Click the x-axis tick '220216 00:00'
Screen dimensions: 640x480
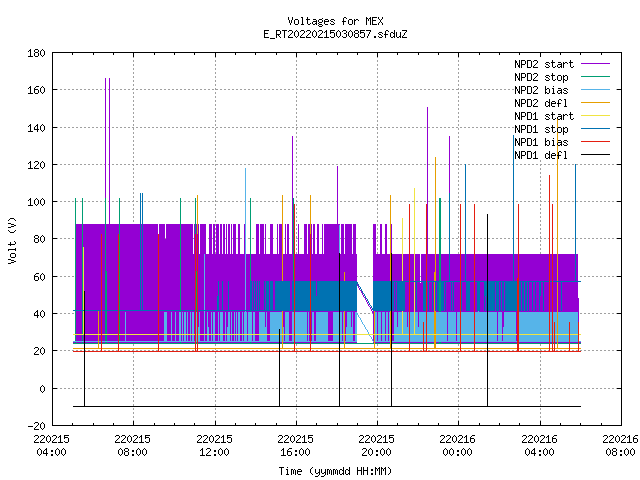(458, 446)
